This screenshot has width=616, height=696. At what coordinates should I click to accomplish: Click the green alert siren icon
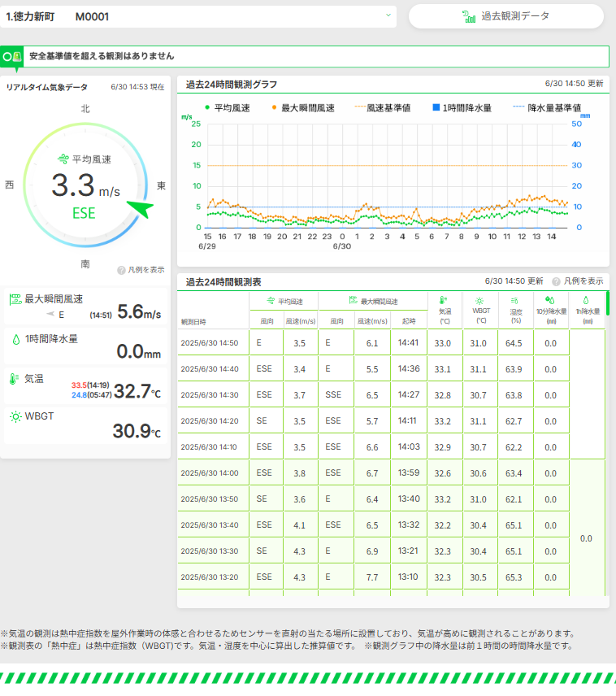pos(17,56)
